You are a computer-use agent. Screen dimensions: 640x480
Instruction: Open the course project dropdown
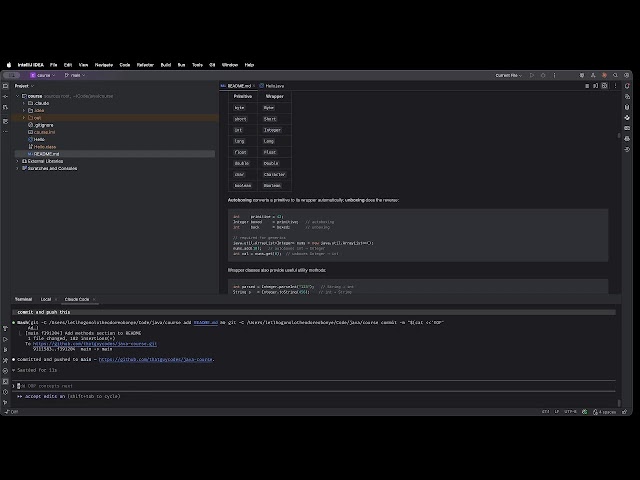point(43,76)
